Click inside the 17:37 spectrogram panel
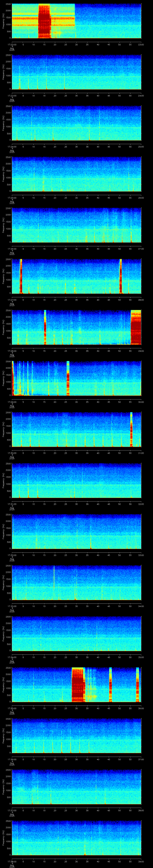Viewport: 153px width, 868px height. coord(76,787)
